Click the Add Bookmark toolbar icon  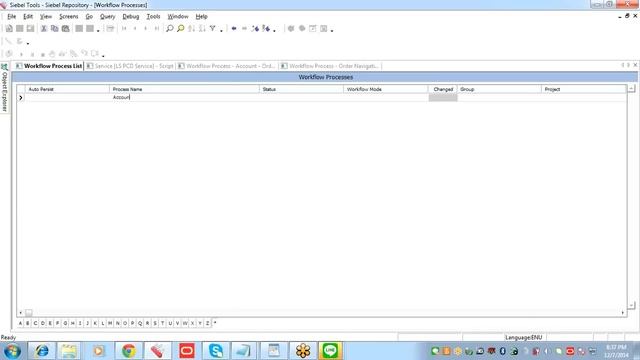click(256, 29)
